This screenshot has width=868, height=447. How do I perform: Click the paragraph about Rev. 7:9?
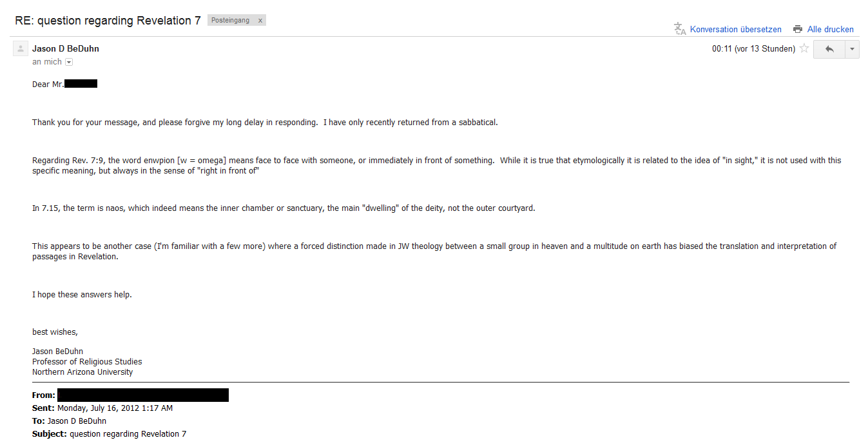pos(436,166)
